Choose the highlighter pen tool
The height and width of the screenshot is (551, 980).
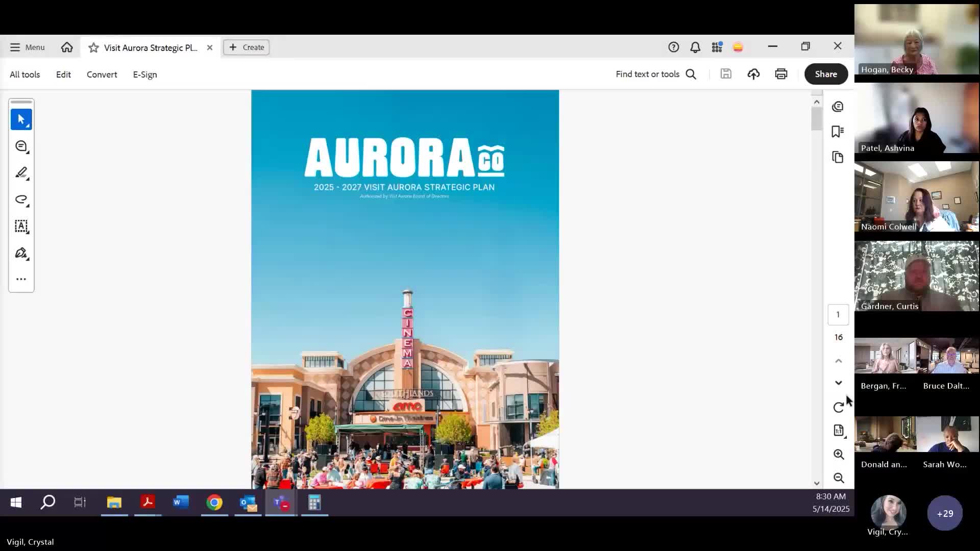(x=21, y=173)
